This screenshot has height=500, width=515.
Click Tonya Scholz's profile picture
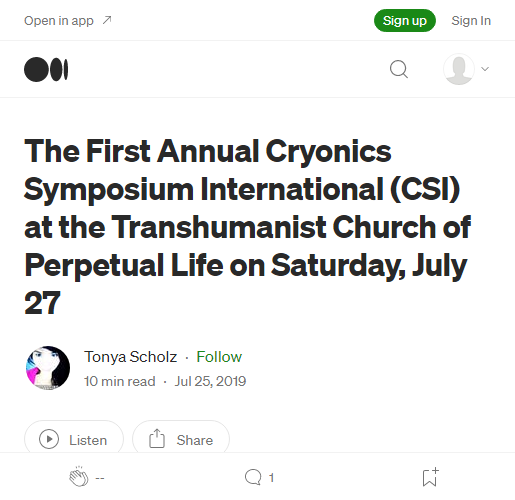click(x=48, y=368)
